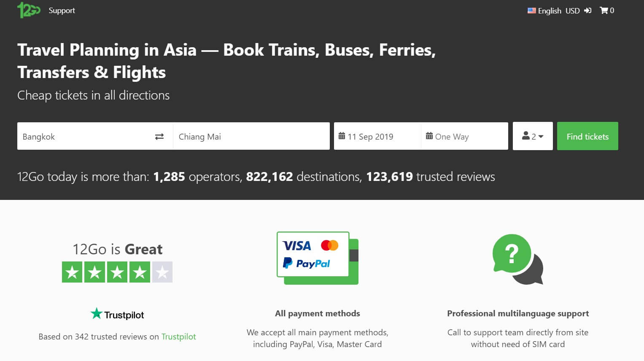Click the departure date calendar icon
The width and height of the screenshot is (644, 361).
(x=342, y=136)
